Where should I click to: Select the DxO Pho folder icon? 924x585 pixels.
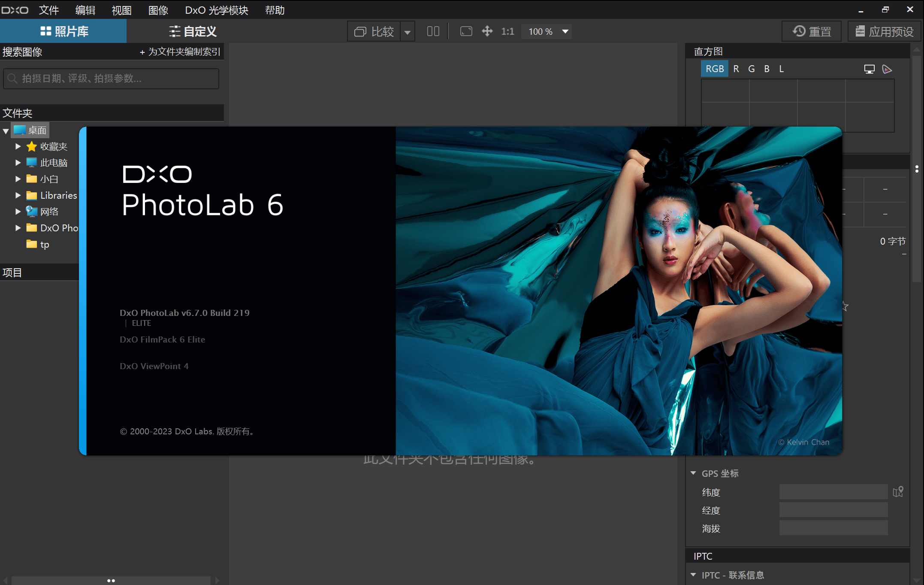(x=31, y=227)
